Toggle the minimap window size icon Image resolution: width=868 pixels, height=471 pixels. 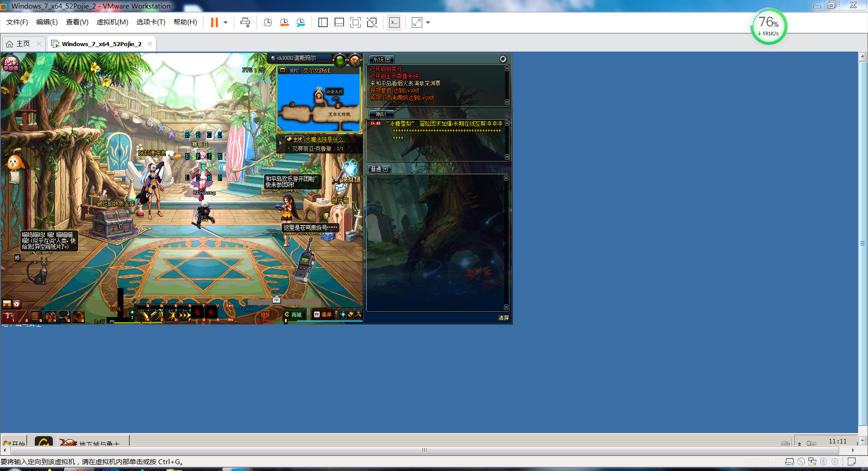283,70
